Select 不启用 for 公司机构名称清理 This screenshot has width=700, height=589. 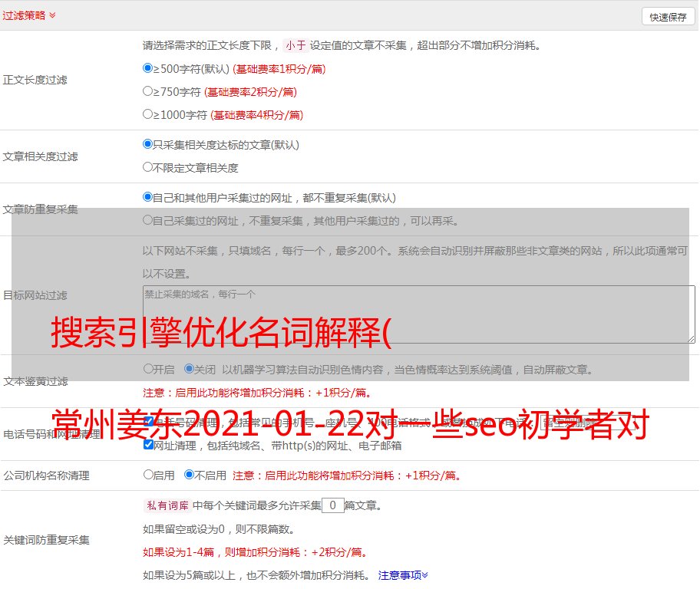[x=190, y=475]
